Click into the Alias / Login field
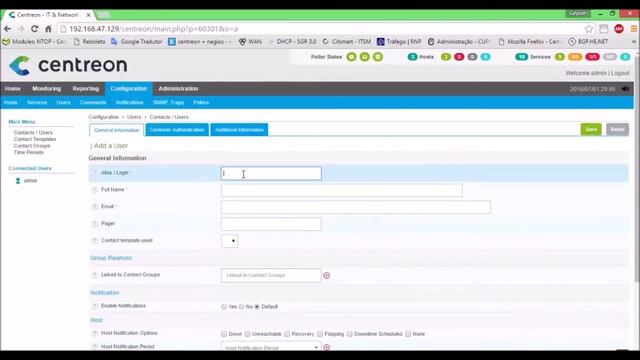The image size is (640, 360). pyautogui.click(x=271, y=173)
